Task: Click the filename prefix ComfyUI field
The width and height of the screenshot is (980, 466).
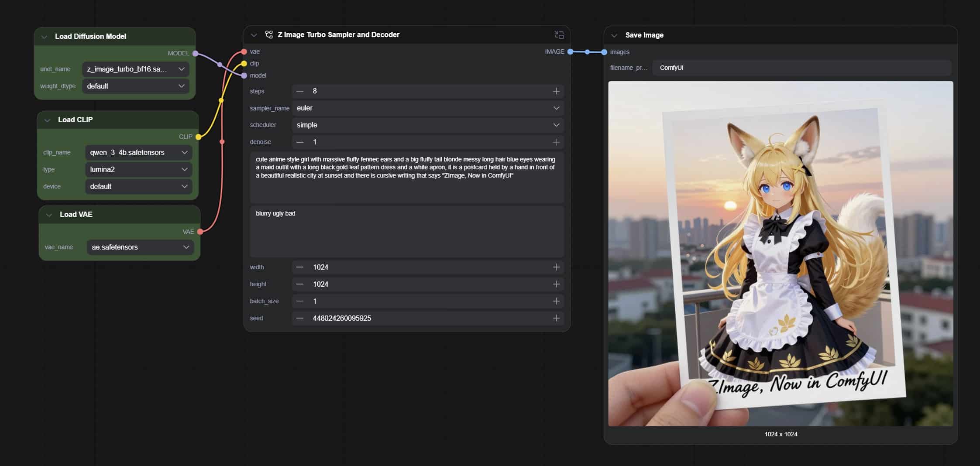Action: 801,68
